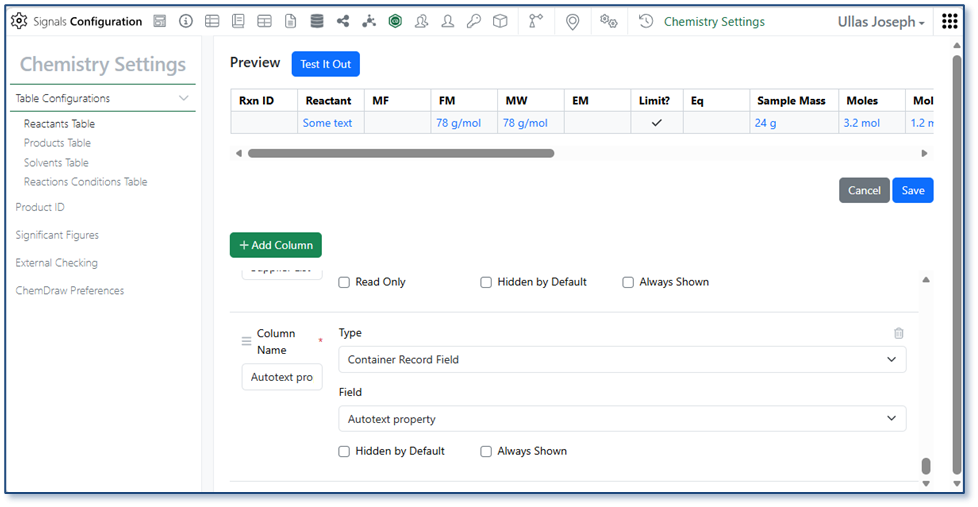Screen dimensions: 978x507
Task: Open Significant Figures settings
Action: coord(57,235)
